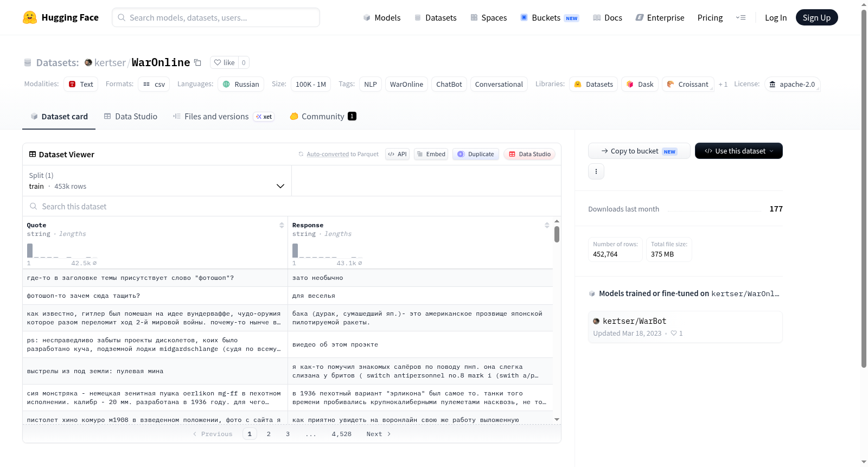
Task: Open the Hugging Face logo homepage
Action: click(61, 17)
